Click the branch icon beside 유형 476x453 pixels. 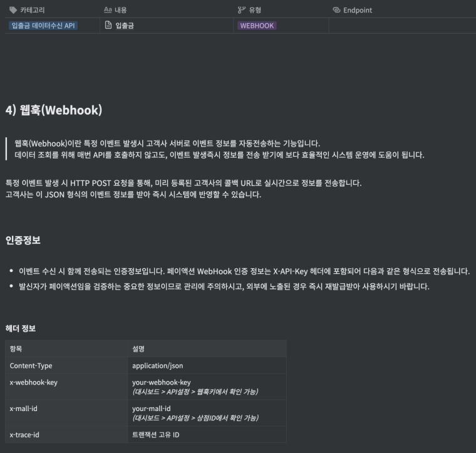pos(241,10)
